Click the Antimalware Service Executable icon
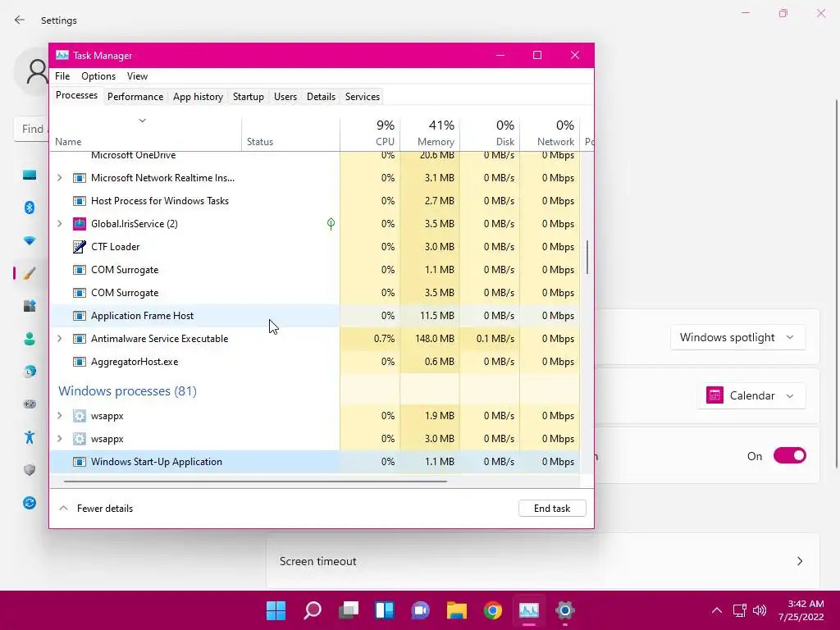Screen dimensions: 840x630 (80, 339)
